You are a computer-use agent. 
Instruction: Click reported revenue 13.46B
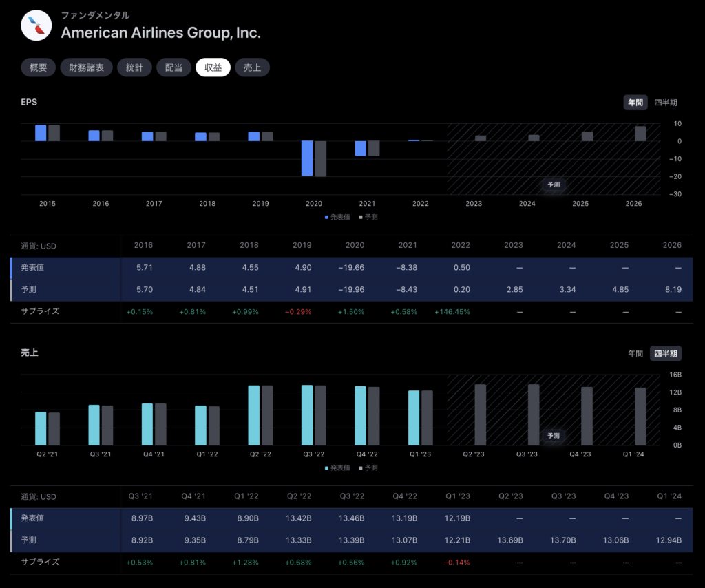point(351,518)
